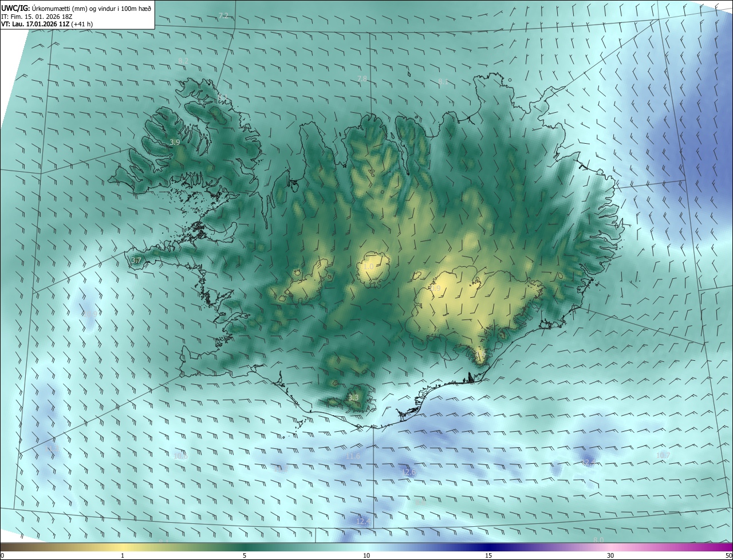
Task: Click the 10.8 value on the map
Action: (x=180, y=456)
